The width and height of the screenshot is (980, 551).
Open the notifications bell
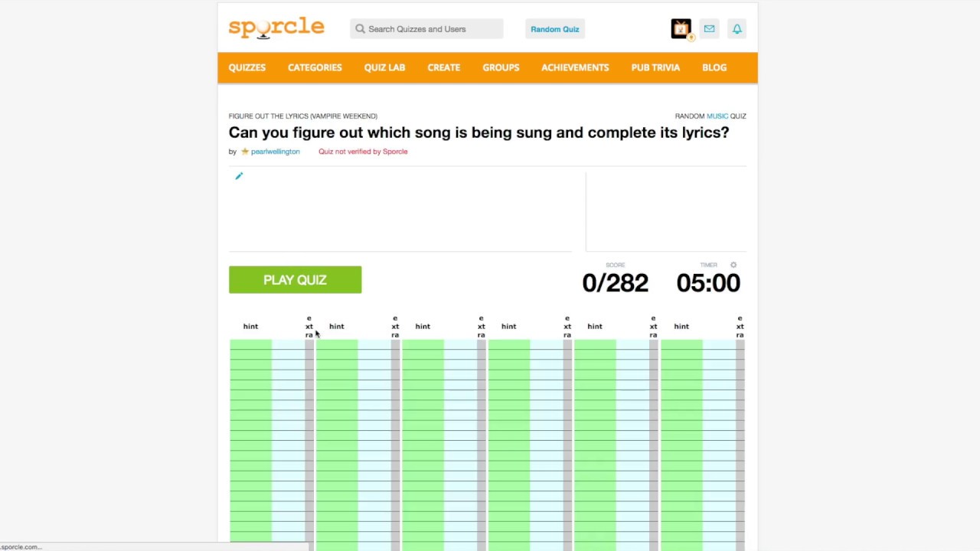point(737,29)
